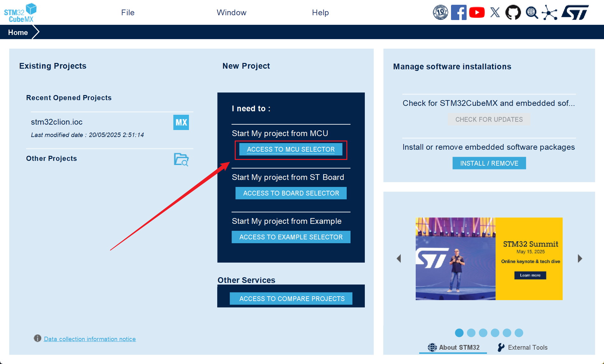Open the Facebook icon
The image size is (604, 364).
click(459, 12)
